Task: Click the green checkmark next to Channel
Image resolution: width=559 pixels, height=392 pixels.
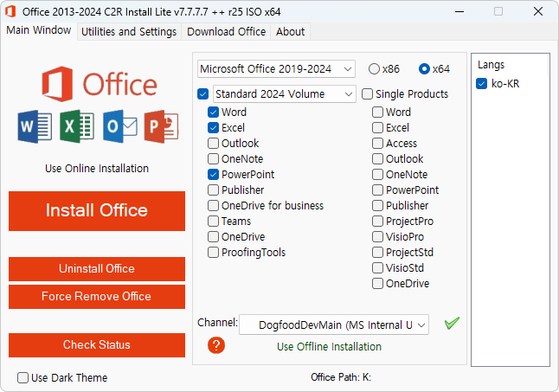Action: (x=452, y=324)
